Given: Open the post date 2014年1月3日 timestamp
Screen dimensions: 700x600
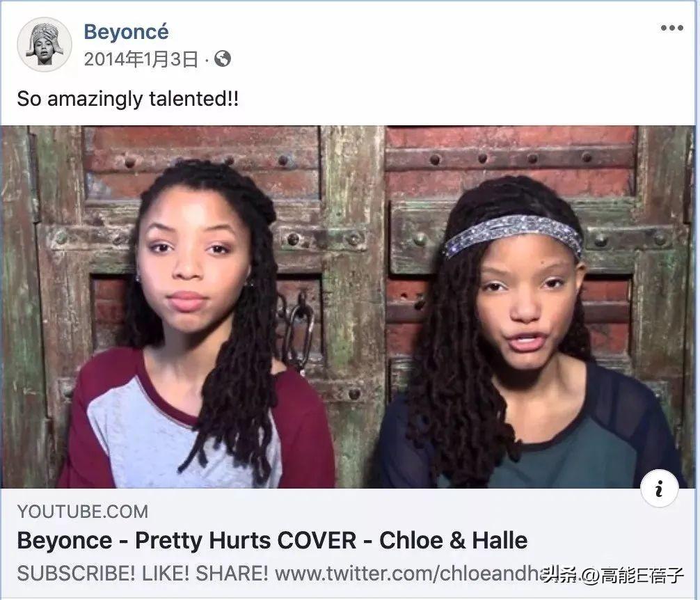Looking at the screenshot, I should pyautogui.click(x=141, y=59).
